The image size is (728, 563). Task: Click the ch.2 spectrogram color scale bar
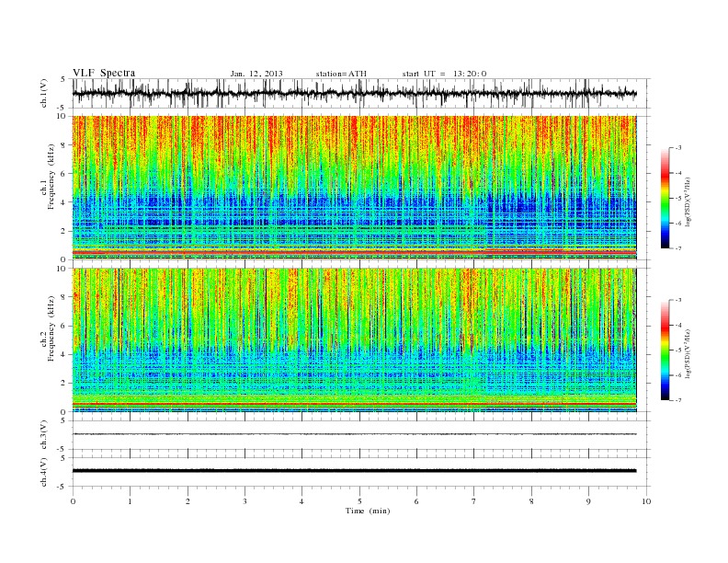coord(665,350)
